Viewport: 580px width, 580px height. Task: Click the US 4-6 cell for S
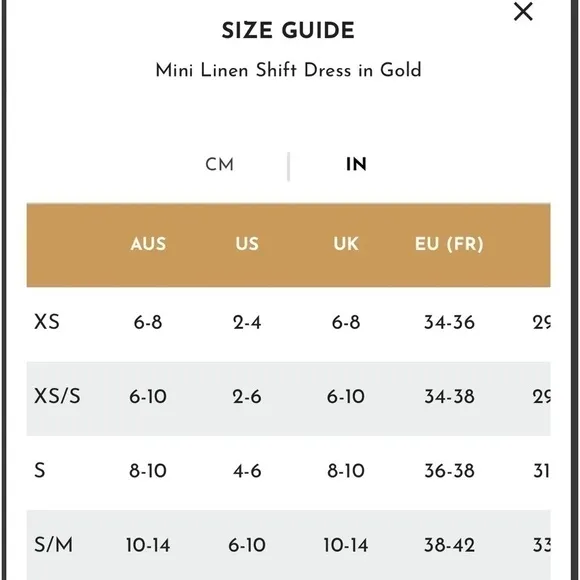click(x=247, y=471)
